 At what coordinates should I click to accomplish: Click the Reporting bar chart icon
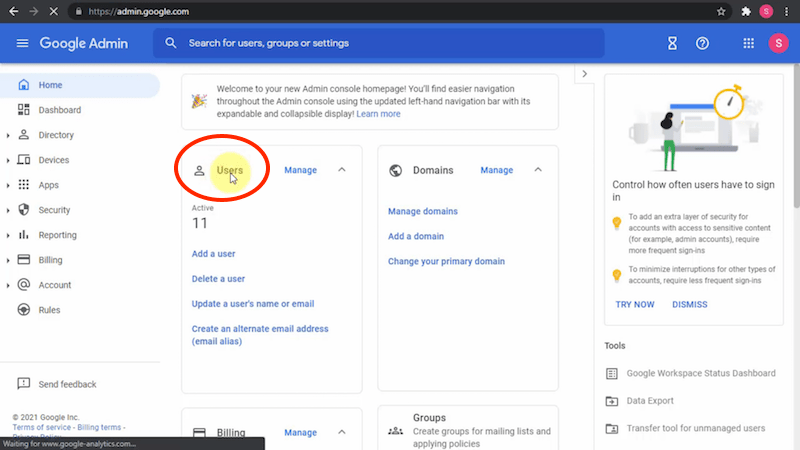pyautogui.click(x=23, y=235)
